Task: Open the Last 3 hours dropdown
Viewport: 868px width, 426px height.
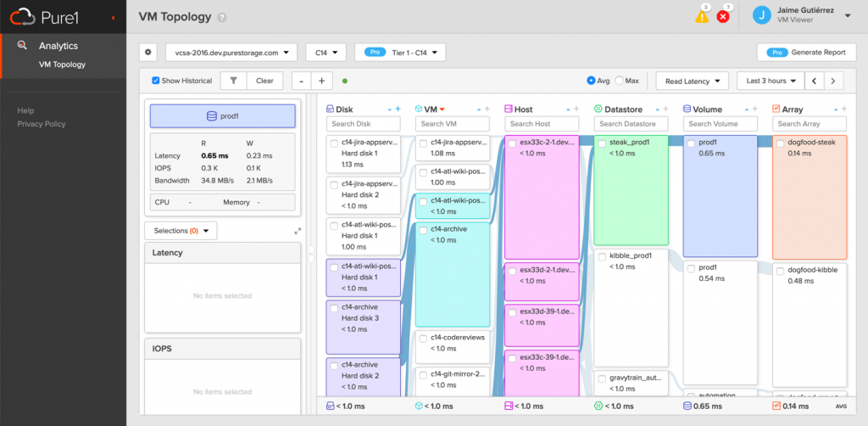Action: point(771,81)
